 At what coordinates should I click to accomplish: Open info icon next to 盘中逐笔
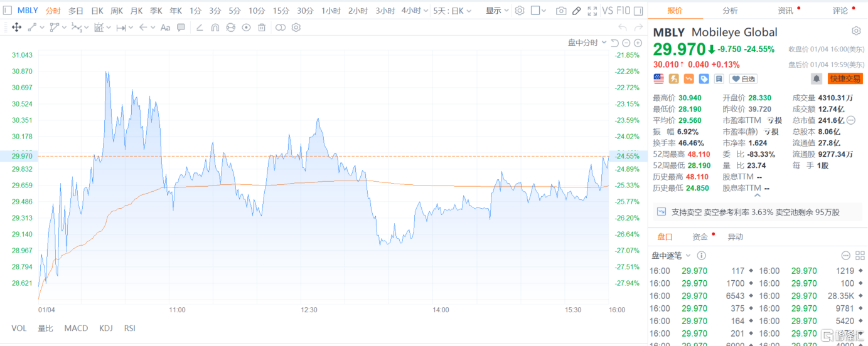(702, 255)
